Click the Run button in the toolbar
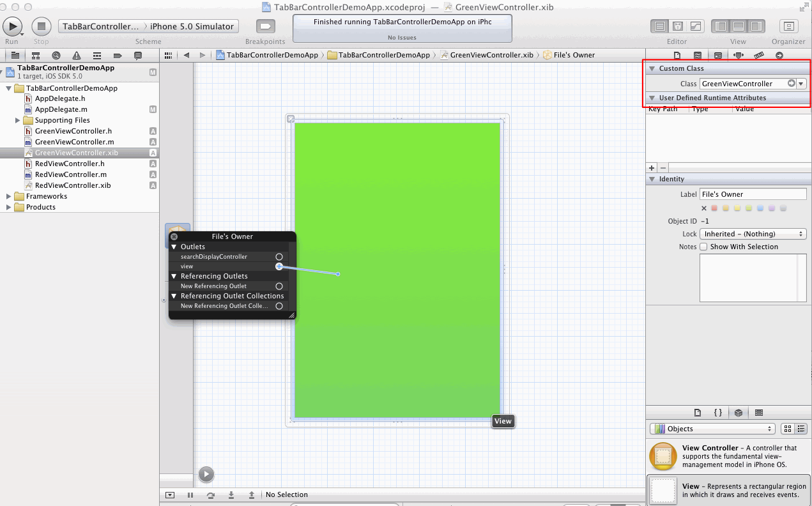Image resolution: width=812 pixels, height=506 pixels. pos(12,26)
